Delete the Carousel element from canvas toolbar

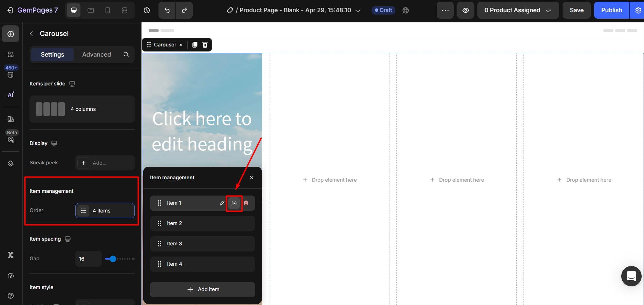pos(205,45)
